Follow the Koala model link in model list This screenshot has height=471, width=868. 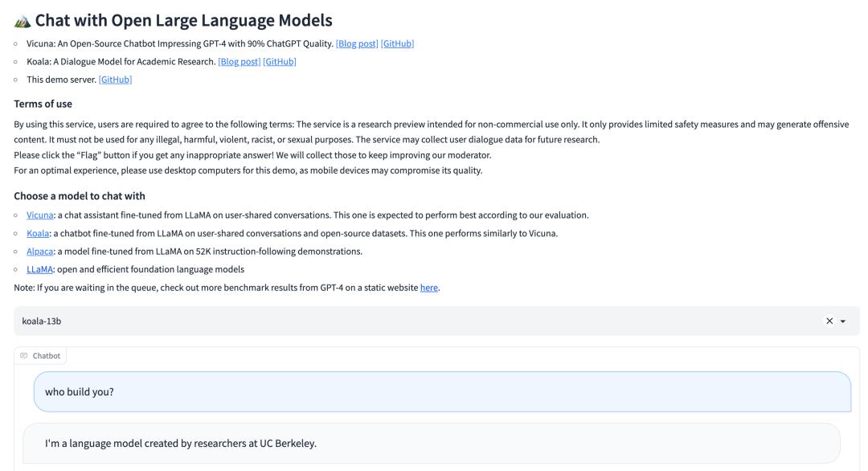[x=38, y=233]
